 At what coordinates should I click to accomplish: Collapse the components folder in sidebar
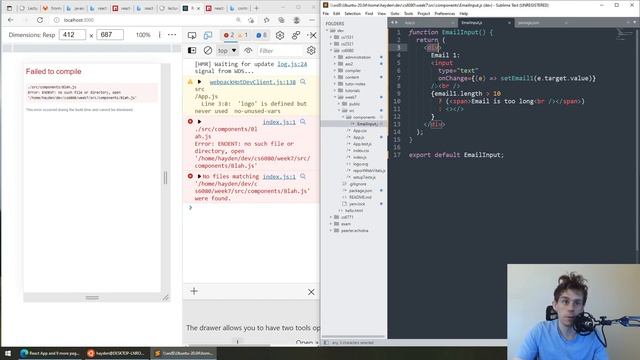(343, 117)
